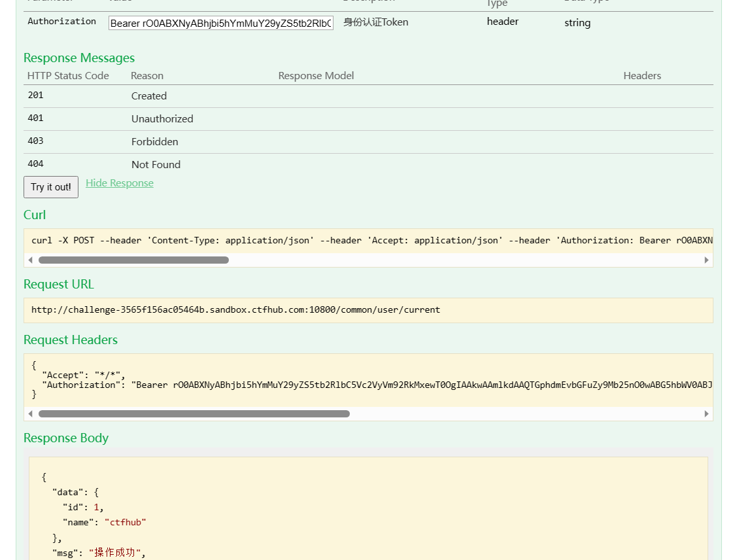Screen dimensions: 737x560
Task: Click the "Try it out!" button
Action: [x=50, y=187]
